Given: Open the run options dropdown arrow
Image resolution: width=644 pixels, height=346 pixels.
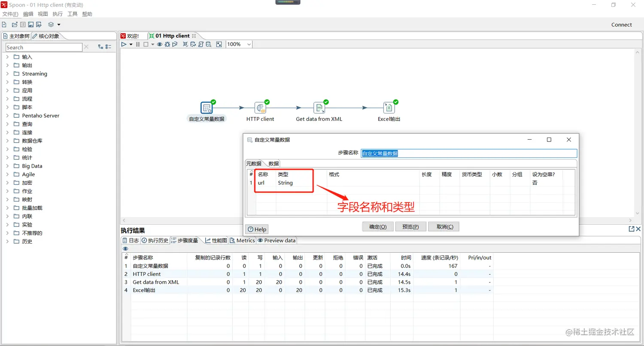Looking at the screenshot, I should point(131,44).
